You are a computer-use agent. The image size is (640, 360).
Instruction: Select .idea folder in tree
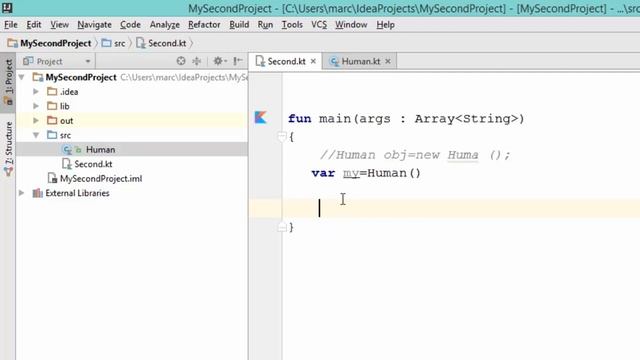pyautogui.click(x=69, y=92)
